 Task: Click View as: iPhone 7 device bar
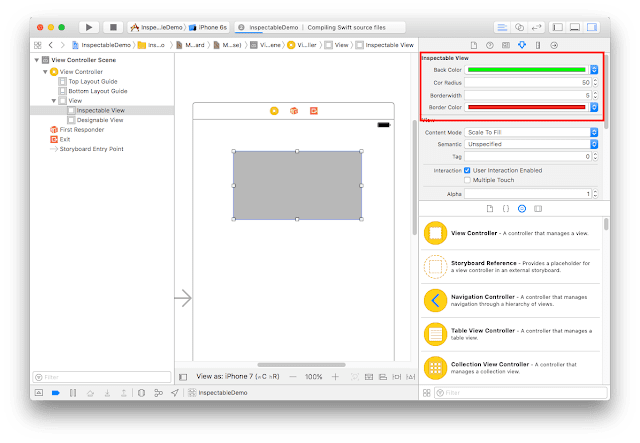[238, 376]
